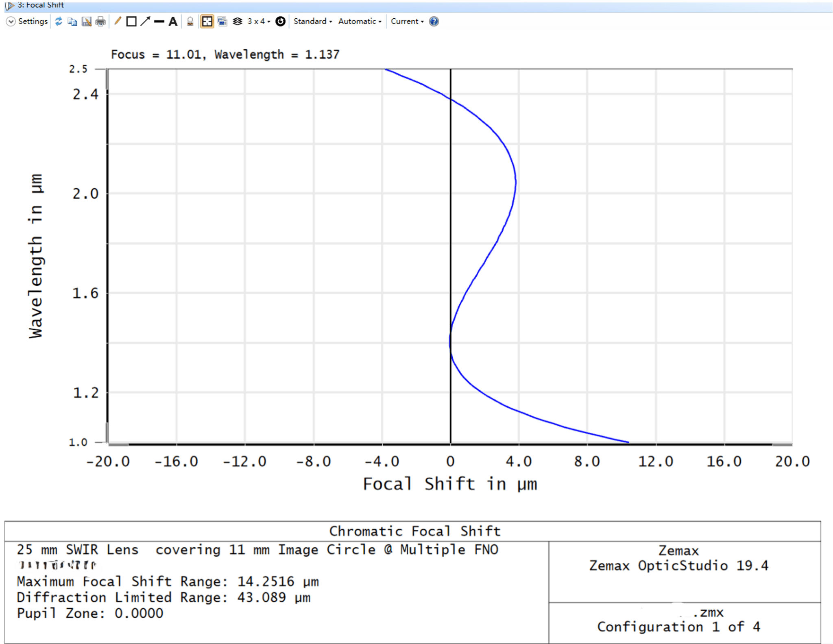Click the save window image icon
Image resolution: width=833 pixels, height=644 pixels.
click(86, 22)
